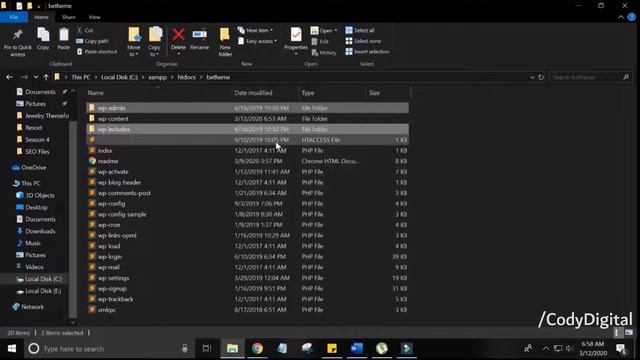640x360 pixels.
Task: Open the Copy to dropdown
Action: (x=154, y=42)
